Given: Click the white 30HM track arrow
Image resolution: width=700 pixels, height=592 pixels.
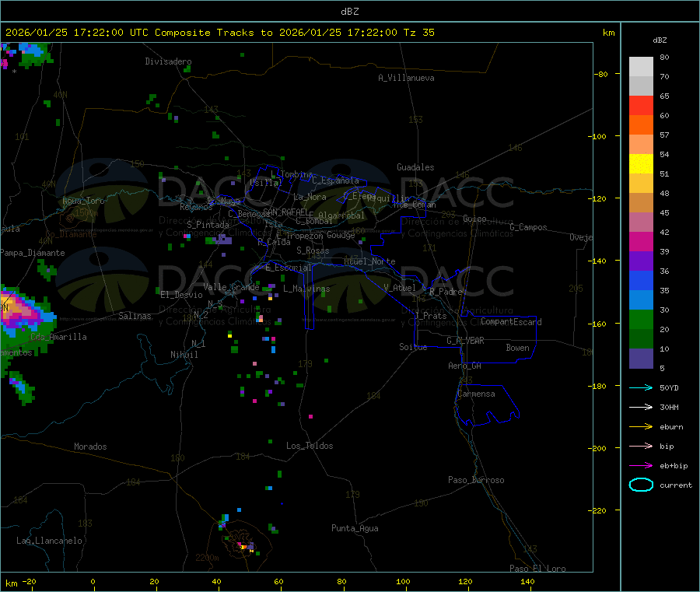Looking at the screenshot, I should (x=641, y=407).
